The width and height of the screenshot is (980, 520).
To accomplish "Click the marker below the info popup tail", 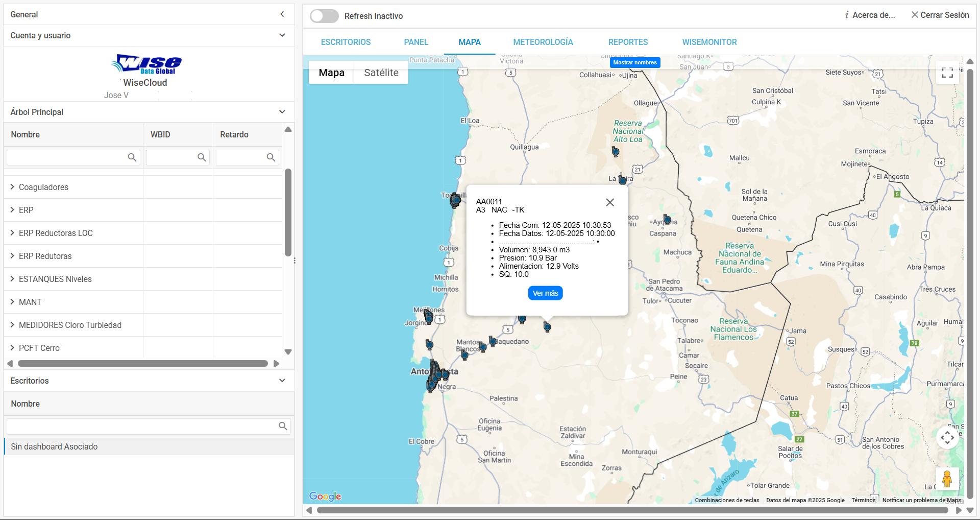I will (547, 327).
